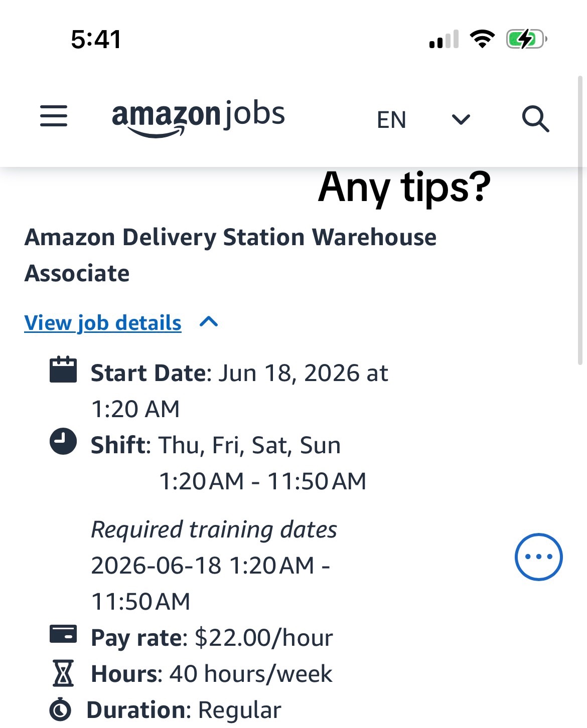Open the hamburger navigation menu
Screen dimensions: 587x728
pyautogui.click(x=54, y=116)
